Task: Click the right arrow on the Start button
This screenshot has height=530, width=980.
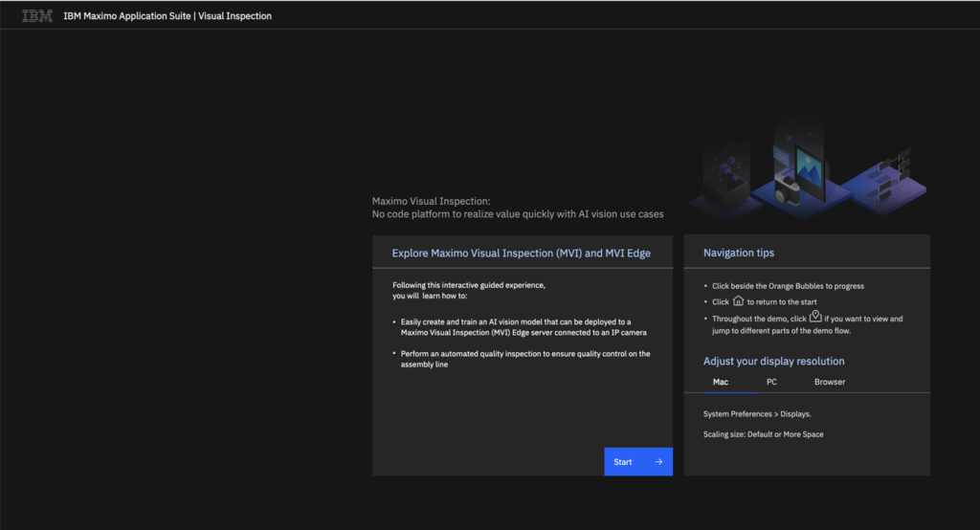Action: tap(658, 462)
